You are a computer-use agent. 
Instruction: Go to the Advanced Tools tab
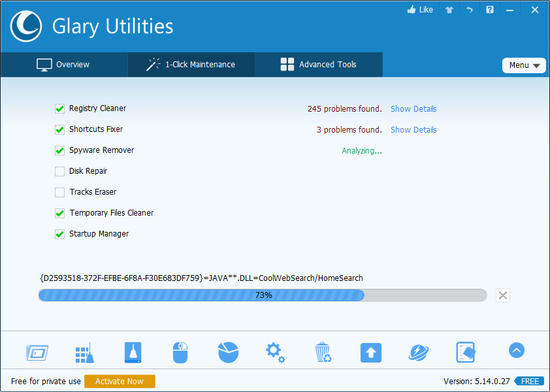tap(319, 65)
